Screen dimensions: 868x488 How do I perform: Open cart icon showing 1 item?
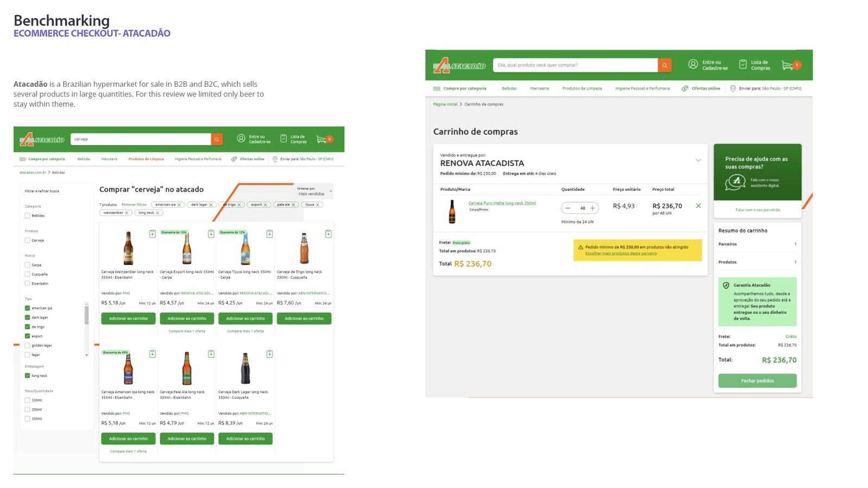791,65
